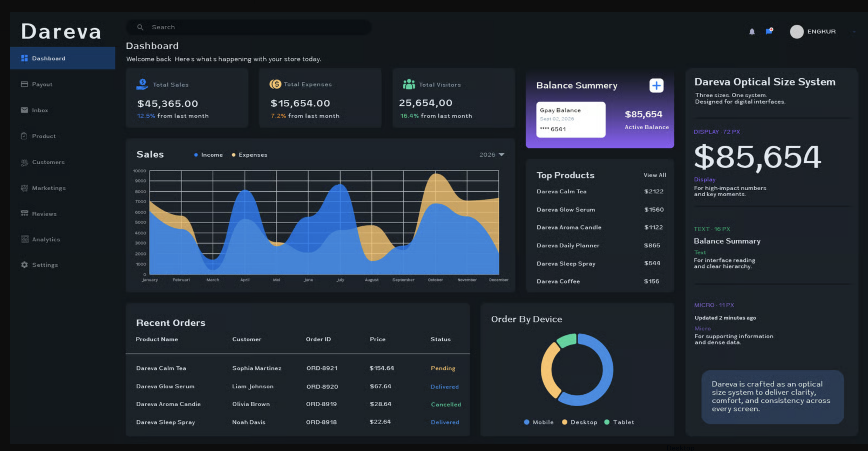
Task: Toggle the Expenses legend series
Action: (249, 155)
